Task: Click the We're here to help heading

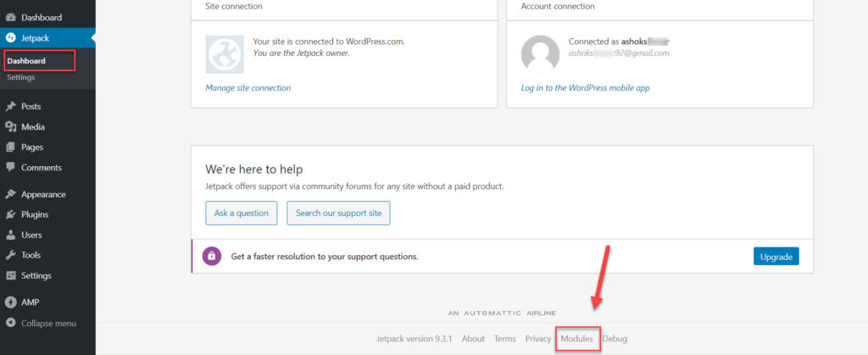Action: [x=254, y=169]
